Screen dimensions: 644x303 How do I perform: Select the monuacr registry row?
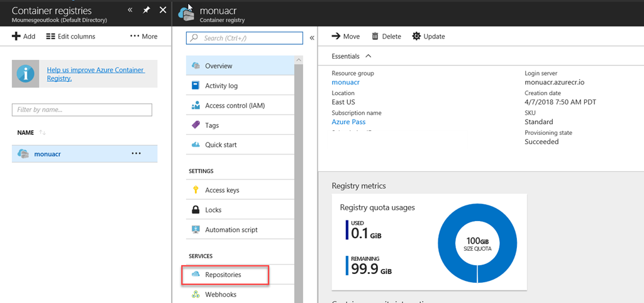(x=85, y=154)
